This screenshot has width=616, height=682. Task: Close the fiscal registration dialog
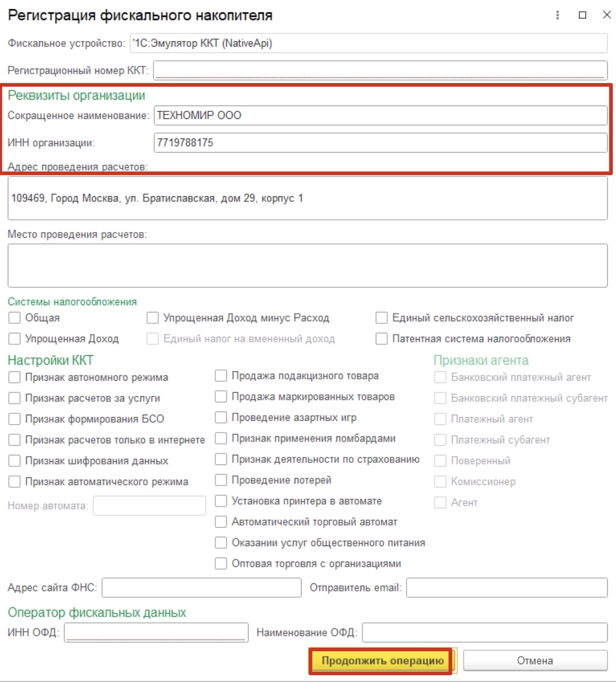[x=607, y=15]
